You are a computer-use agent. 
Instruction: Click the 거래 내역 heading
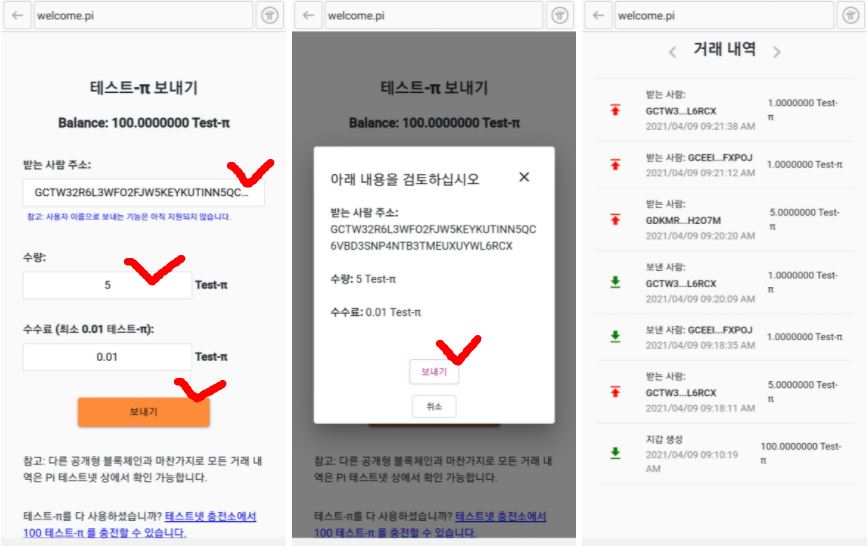pyautogui.click(x=724, y=49)
